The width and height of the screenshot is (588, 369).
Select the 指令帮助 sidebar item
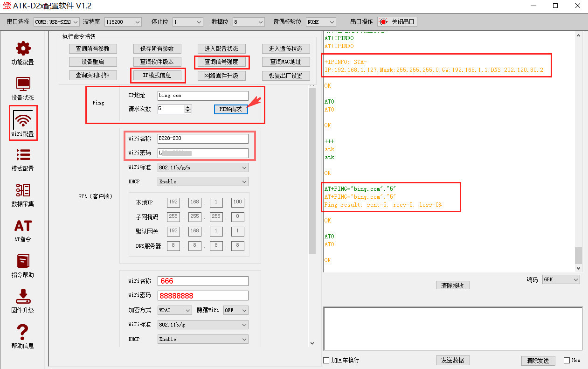[23, 267]
